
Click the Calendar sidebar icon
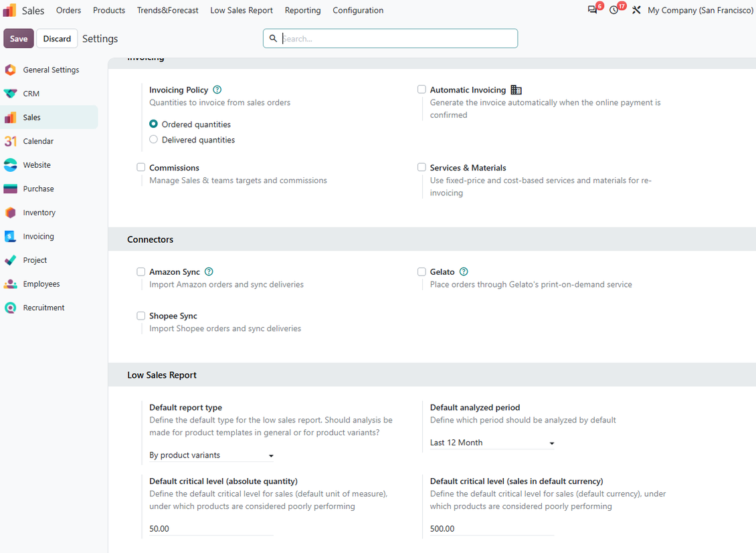pyautogui.click(x=10, y=141)
